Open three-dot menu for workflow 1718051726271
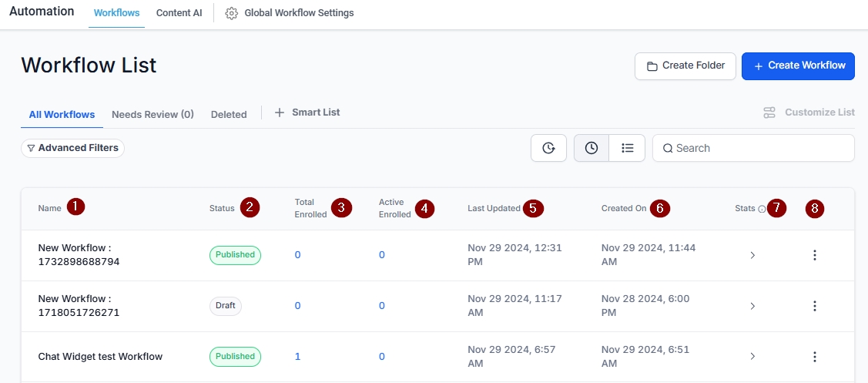This screenshot has width=868, height=383. point(814,306)
